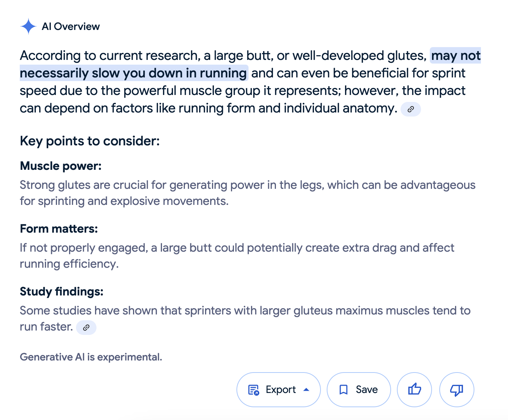Click the bookmark icon in Save
Viewport: 508px width, 420px height.
tap(344, 390)
